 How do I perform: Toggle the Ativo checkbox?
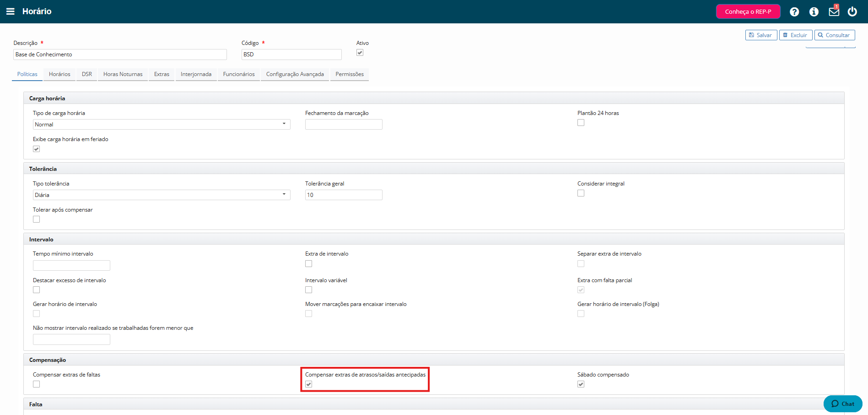click(x=360, y=53)
